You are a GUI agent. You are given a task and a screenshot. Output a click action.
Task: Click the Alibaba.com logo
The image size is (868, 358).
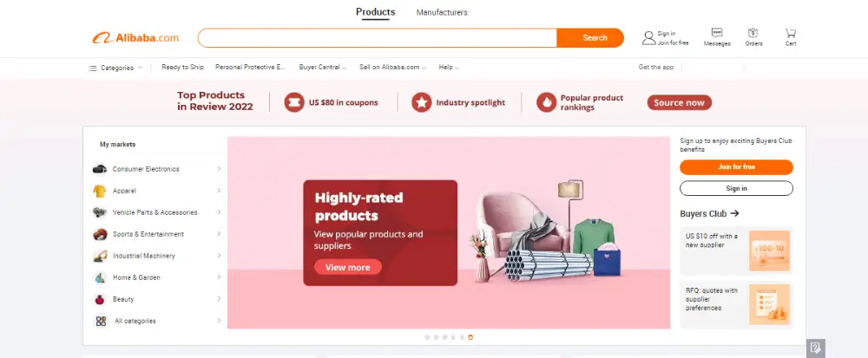tap(135, 37)
